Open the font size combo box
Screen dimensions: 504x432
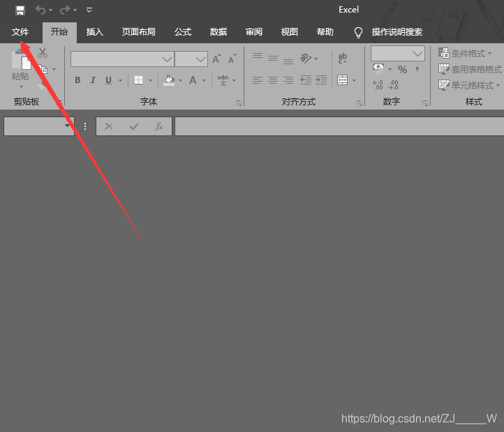point(191,59)
